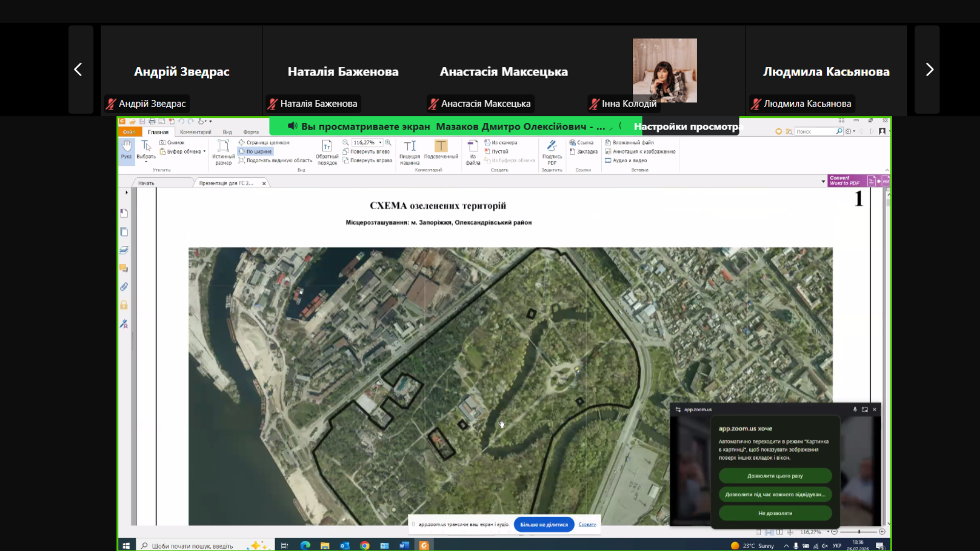Click Настройки просмотра view options

tap(687, 127)
